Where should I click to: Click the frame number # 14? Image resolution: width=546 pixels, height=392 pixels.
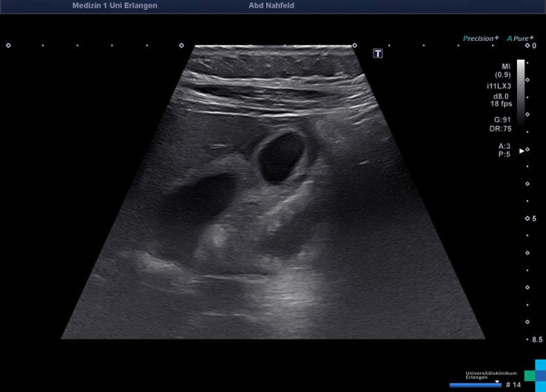pyautogui.click(x=513, y=384)
